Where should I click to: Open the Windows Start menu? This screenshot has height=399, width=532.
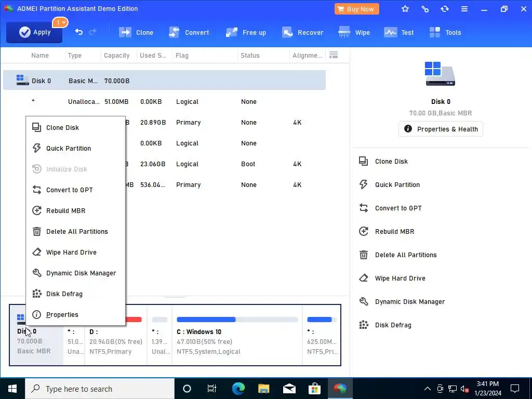12,389
